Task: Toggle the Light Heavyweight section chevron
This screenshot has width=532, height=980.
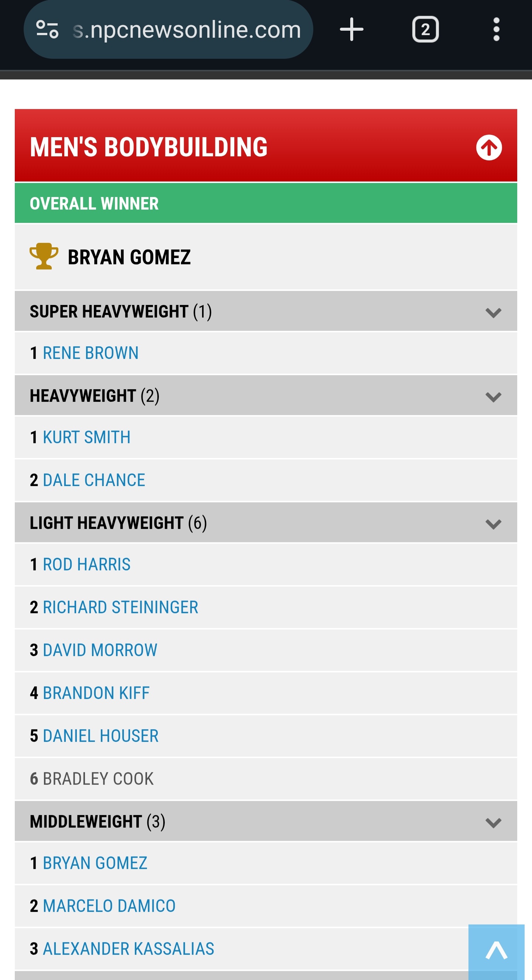Action: (x=493, y=524)
